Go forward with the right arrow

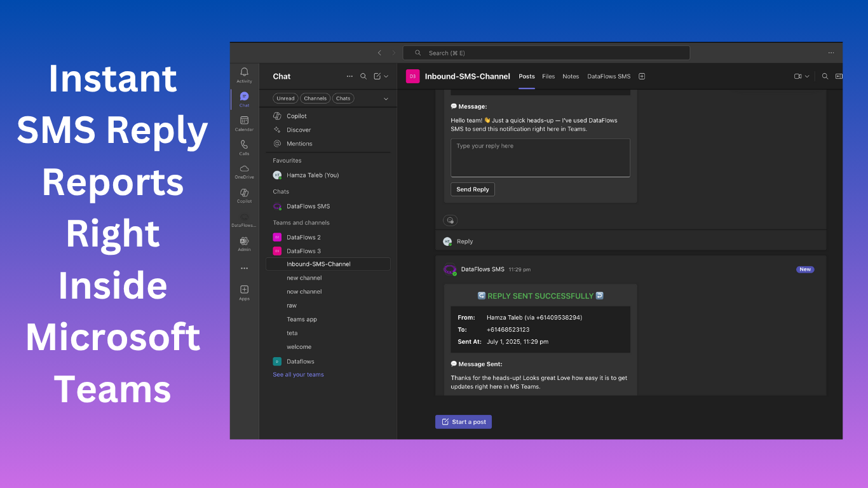(x=393, y=53)
